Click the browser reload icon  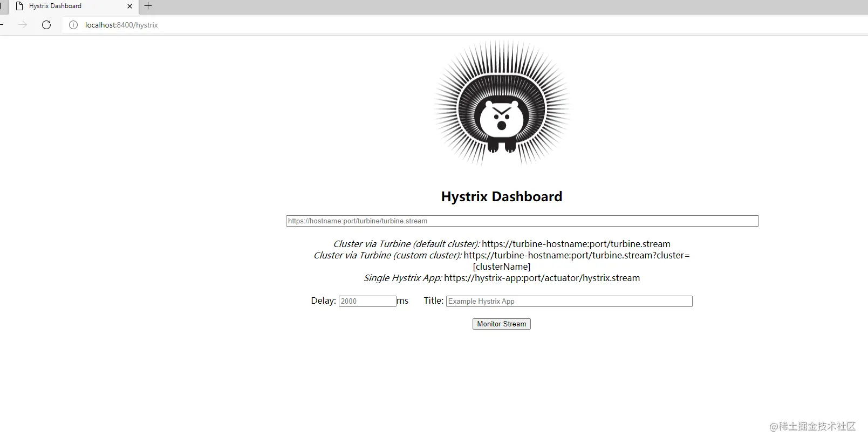[46, 25]
